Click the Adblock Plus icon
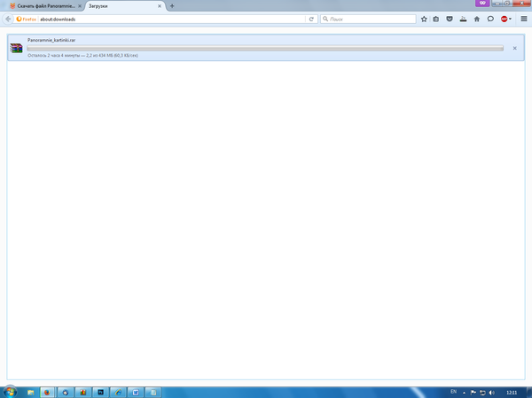The height and width of the screenshot is (398, 532). tap(503, 19)
